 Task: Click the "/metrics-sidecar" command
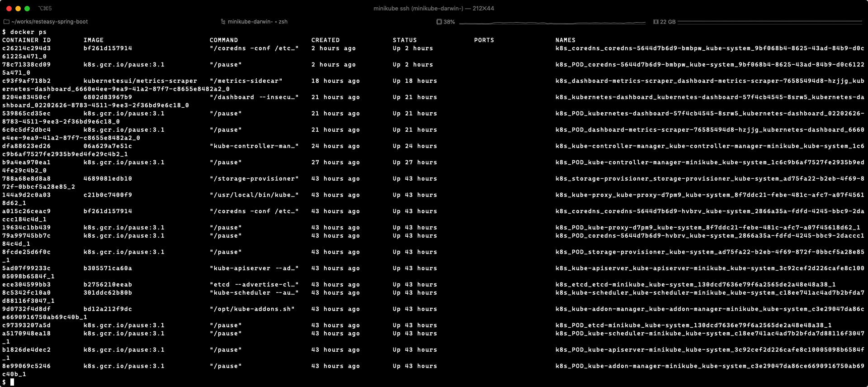point(246,81)
